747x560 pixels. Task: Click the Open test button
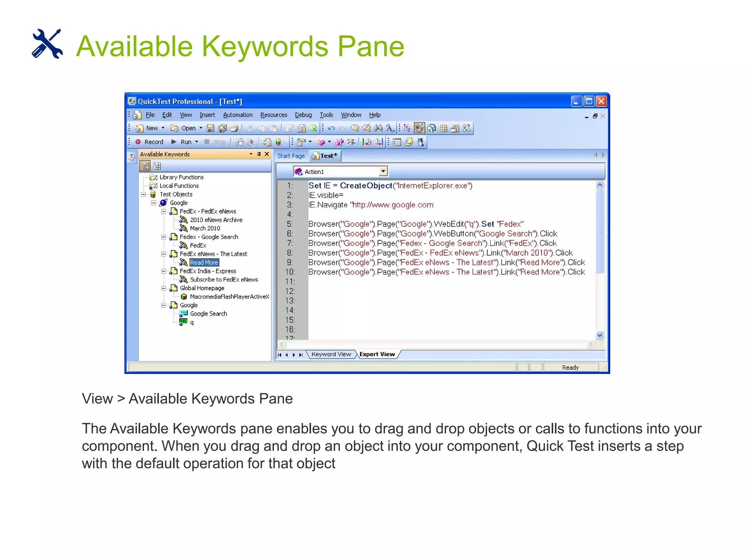183,128
